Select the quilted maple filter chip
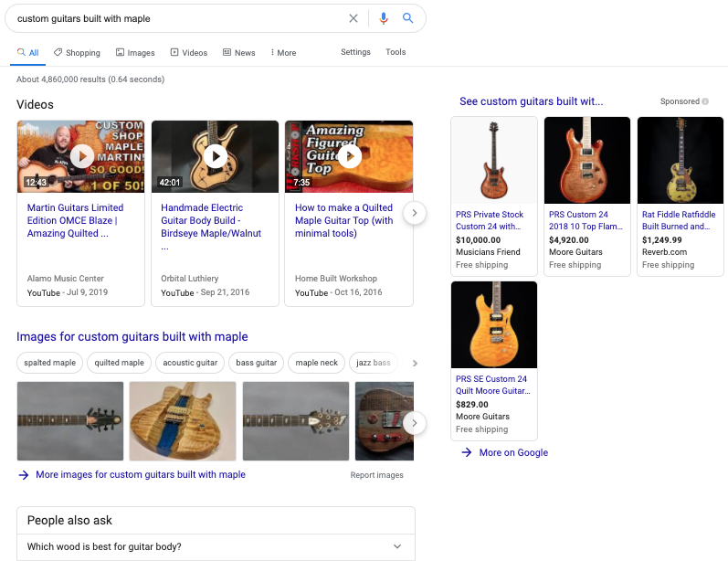This screenshot has width=728, height=561. [x=120, y=363]
